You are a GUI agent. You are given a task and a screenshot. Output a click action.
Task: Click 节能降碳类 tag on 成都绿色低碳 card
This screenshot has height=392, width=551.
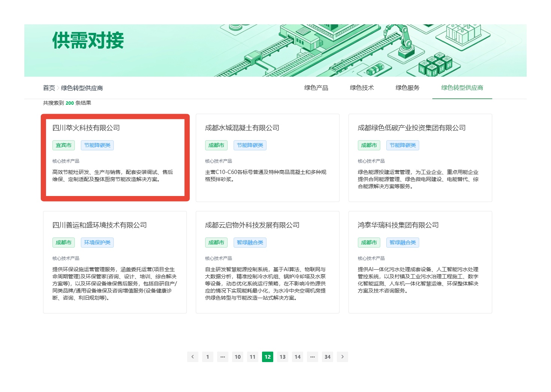pyautogui.click(x=403, y=145)
